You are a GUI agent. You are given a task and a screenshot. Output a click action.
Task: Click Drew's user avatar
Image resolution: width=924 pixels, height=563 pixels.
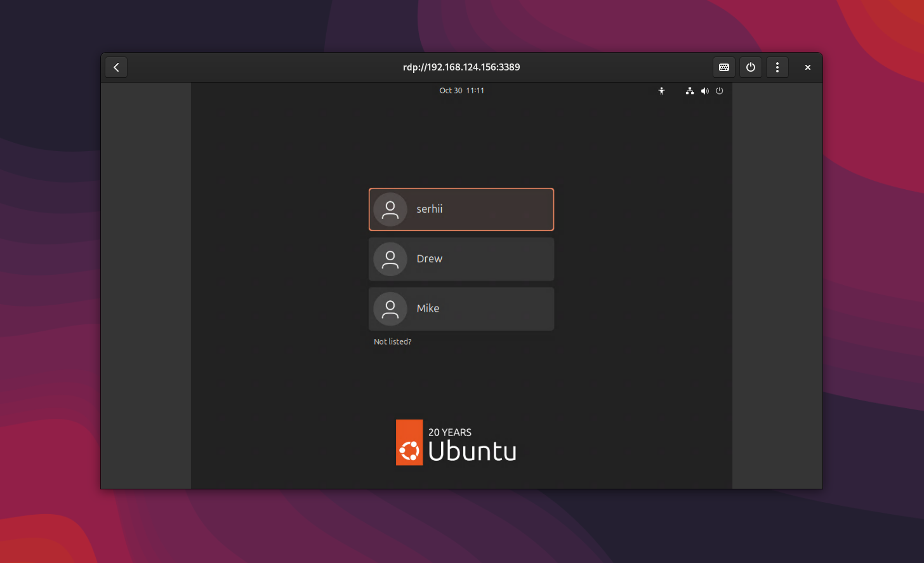click(390, 259)
